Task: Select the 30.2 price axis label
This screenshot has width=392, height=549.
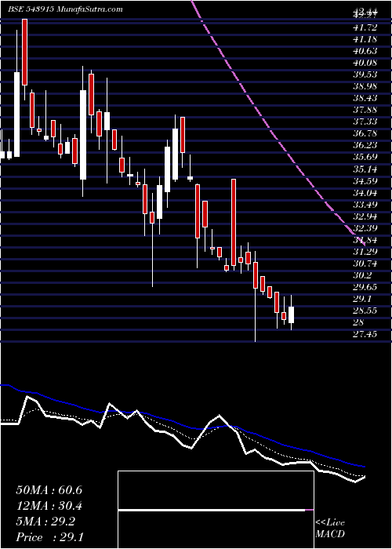Action: [362, 275]
